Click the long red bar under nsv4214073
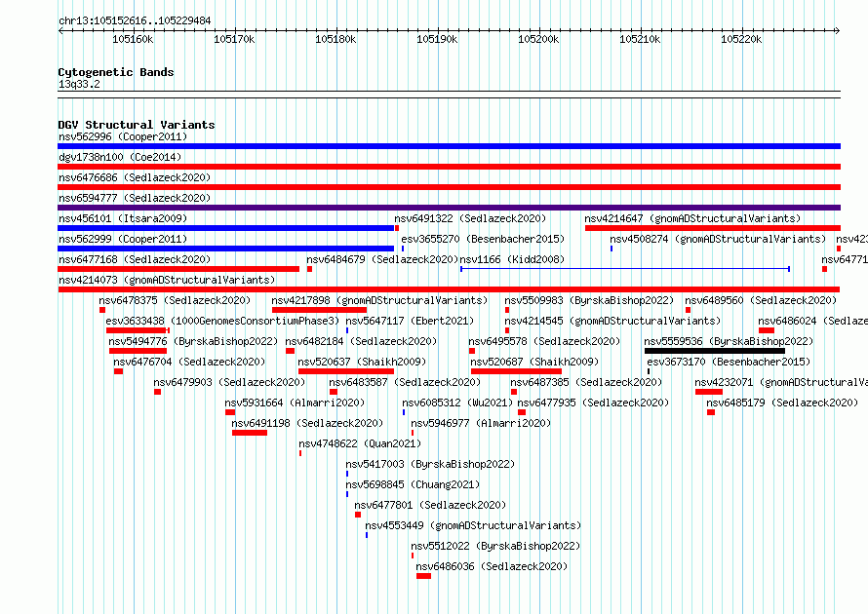Viewport: 868px width, 614px height. pos(449,289)
